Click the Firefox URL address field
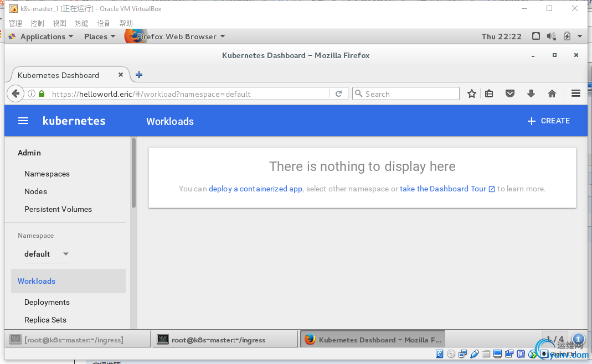The image size is (592, 364). (189, 93)
